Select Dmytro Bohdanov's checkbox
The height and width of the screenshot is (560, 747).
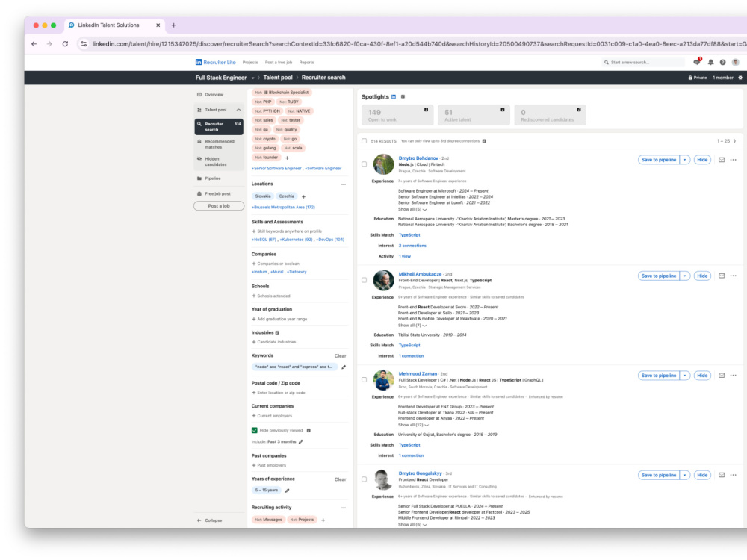(364, 164)
